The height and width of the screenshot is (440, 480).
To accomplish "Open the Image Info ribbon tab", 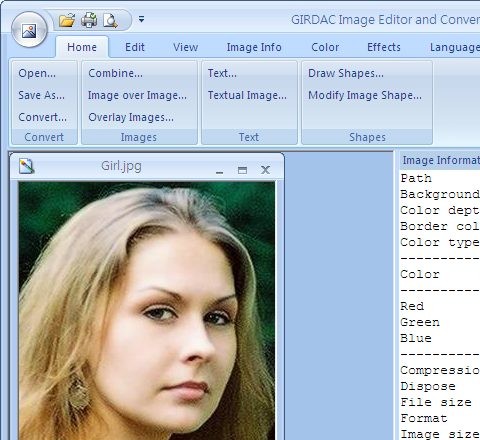I will pos(254,47).
